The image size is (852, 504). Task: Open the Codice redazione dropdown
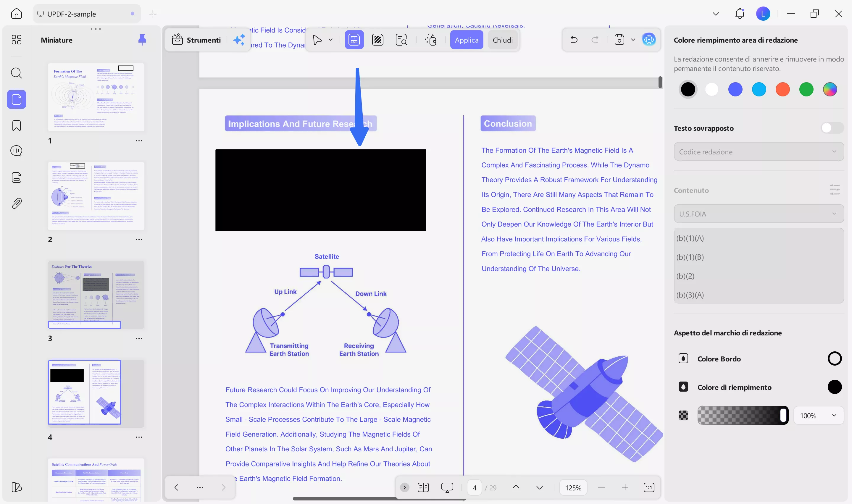point(758,152)
